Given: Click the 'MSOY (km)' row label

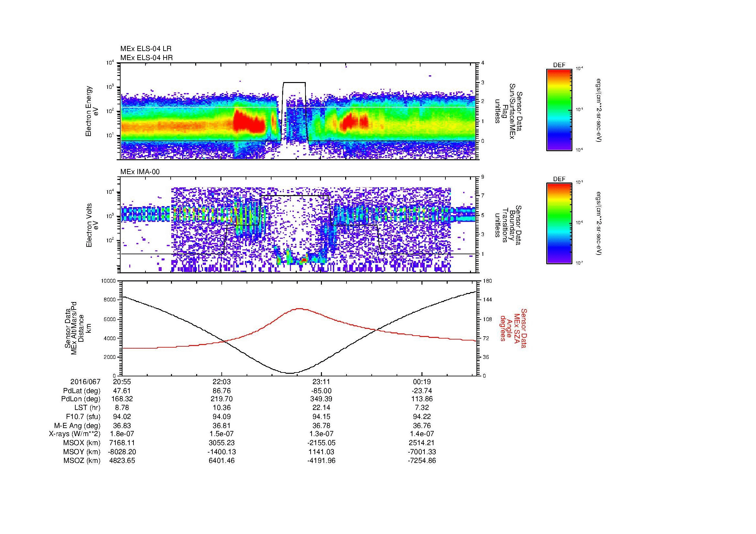Looking at the screenshot, I should pyautogui.click(x=82, y=452).
